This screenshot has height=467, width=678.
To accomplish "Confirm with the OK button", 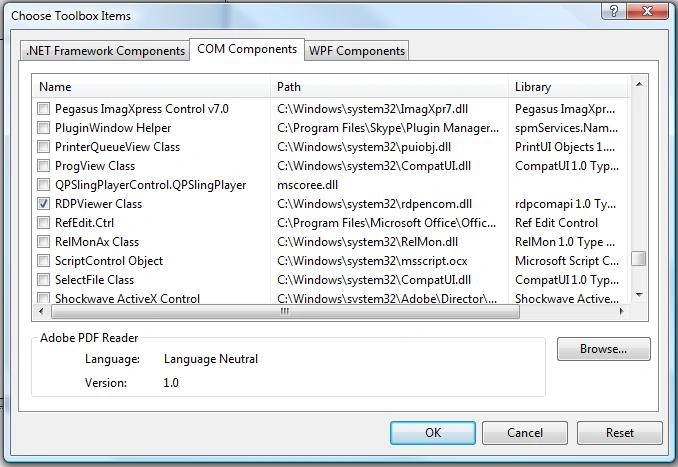I will tap(433, 433).
